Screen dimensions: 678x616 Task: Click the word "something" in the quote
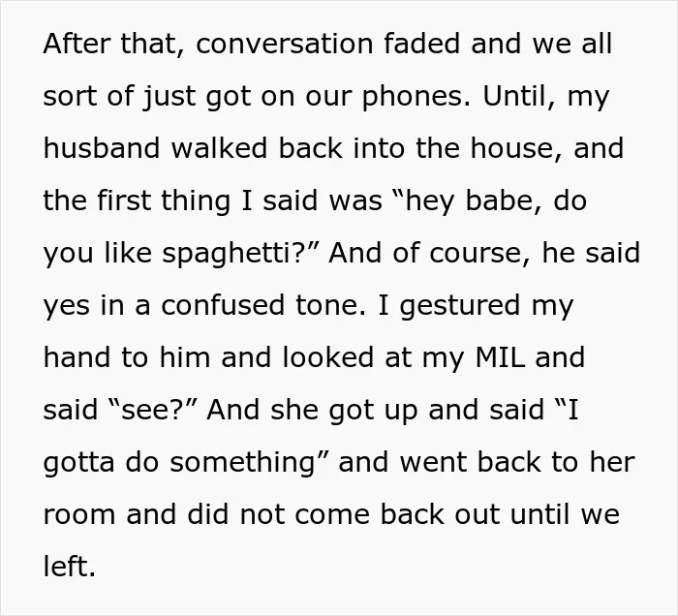[x=242, y=464]
